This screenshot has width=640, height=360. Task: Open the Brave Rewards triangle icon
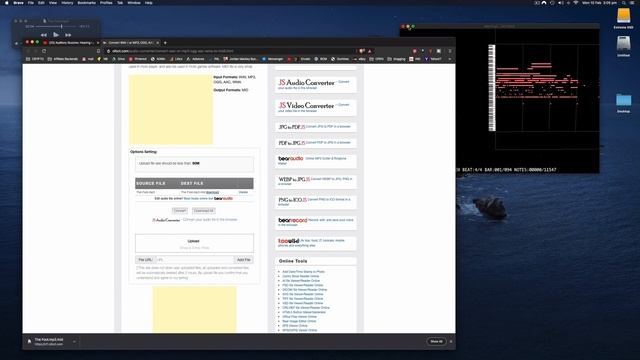370,51
